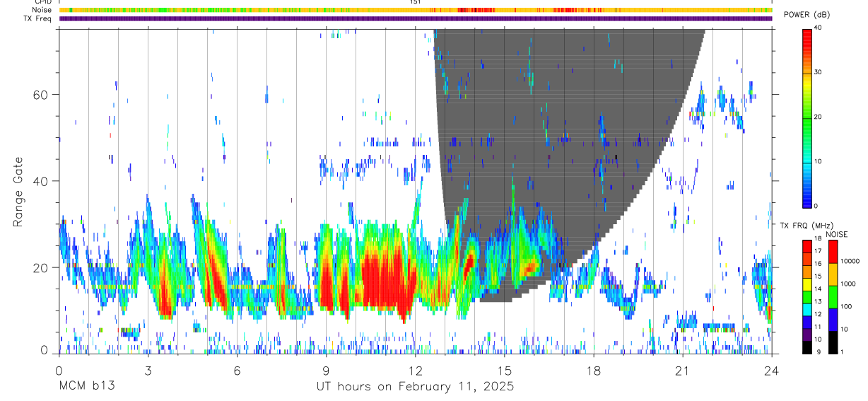Click the UT hours axis tick 24

coord(771,371)
